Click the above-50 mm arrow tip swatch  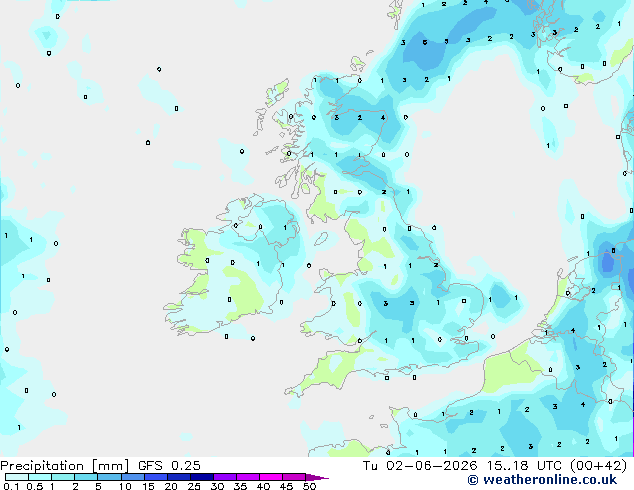coord(317,477)
